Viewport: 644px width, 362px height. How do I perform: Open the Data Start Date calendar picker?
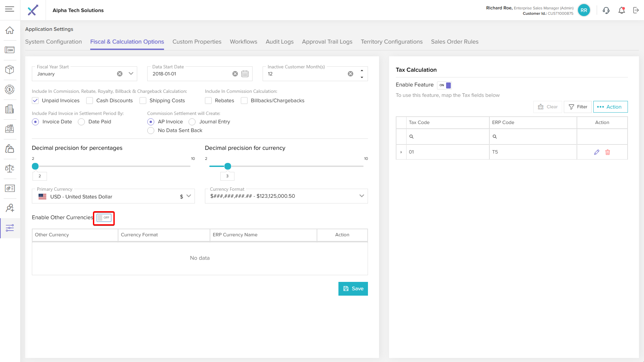(245, 74)
